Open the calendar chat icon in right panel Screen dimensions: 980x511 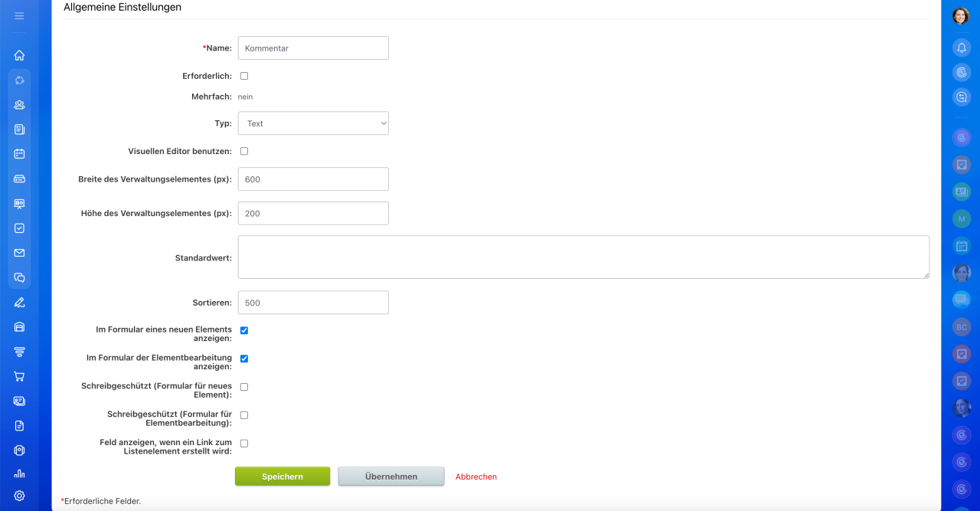click(962, 246)
